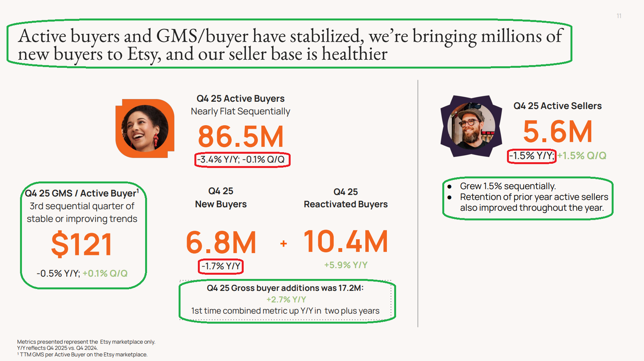Select the Gross buyer additions 17.2M heading

(x=285, y=288)
